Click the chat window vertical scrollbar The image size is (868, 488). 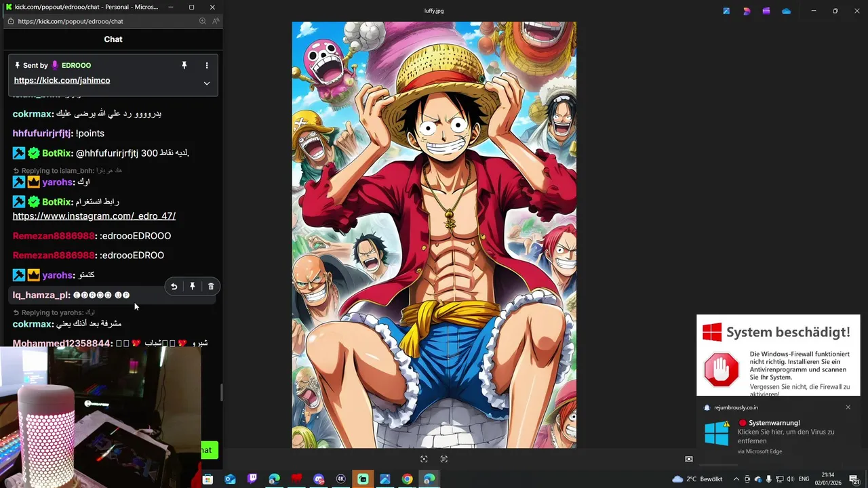221,392
